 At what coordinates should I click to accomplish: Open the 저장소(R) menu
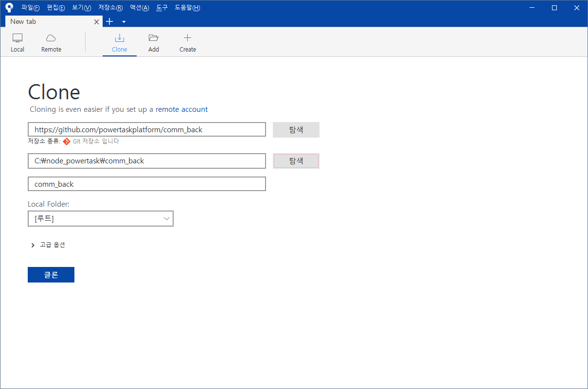(x=110, y=8)
